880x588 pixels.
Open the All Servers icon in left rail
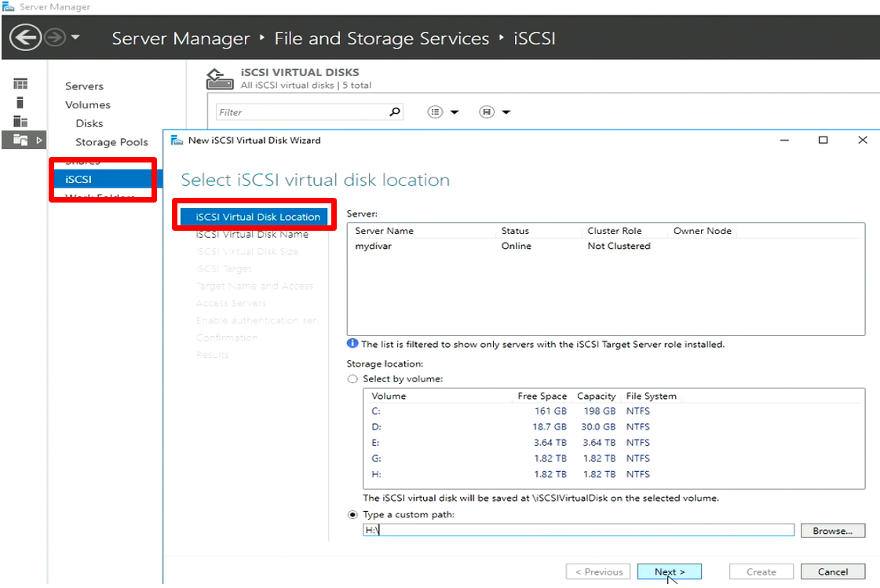click(x=21, y=122)
